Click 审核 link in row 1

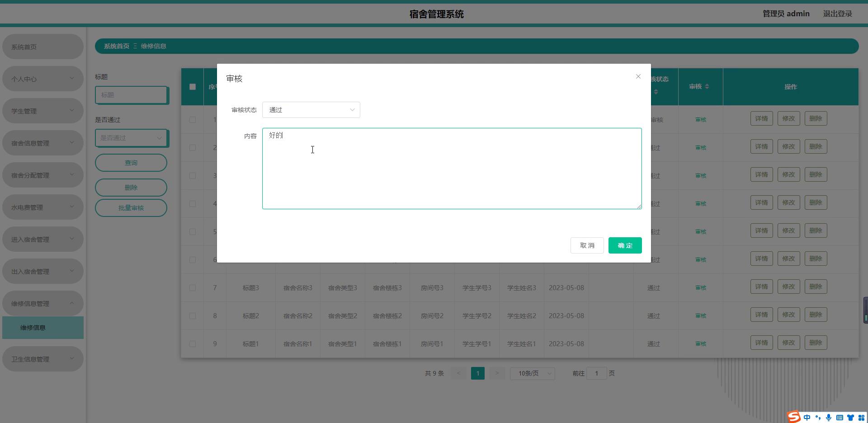coord(701,120)
